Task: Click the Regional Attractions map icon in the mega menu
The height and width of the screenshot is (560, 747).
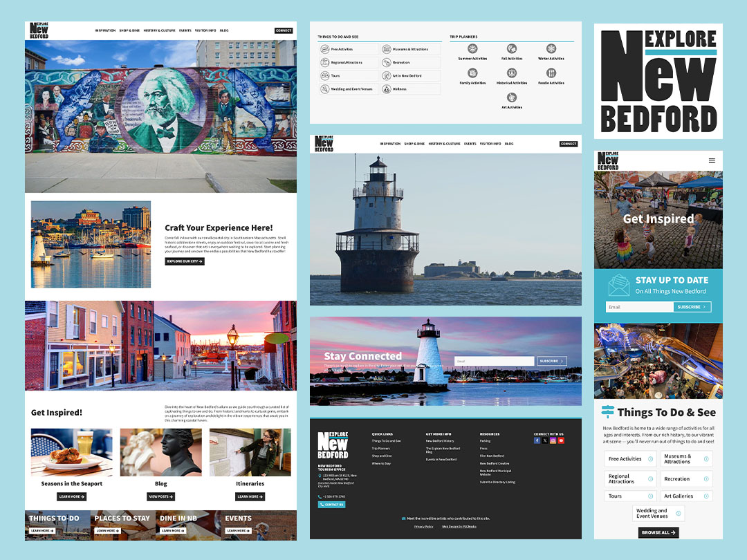Action: coord(325,62)
